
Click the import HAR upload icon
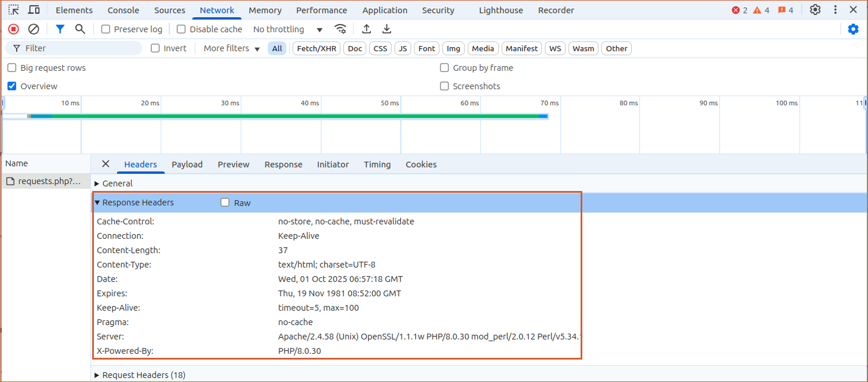tap(366, 29)
